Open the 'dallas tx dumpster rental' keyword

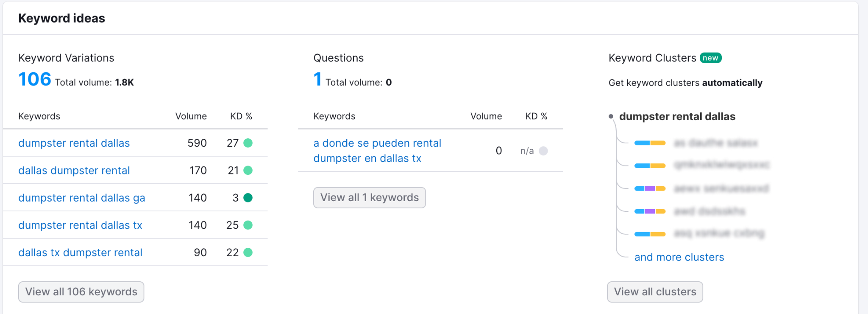(x=80, y=253)
